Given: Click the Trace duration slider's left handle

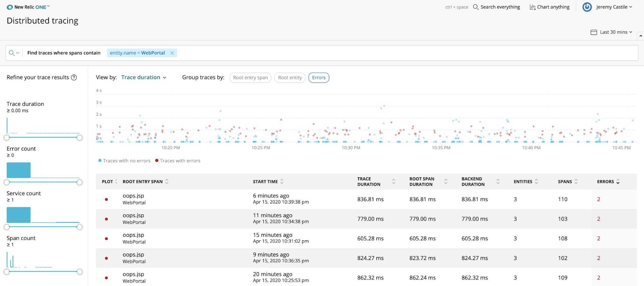Looking at the screenshot, I should coord(7,138).
